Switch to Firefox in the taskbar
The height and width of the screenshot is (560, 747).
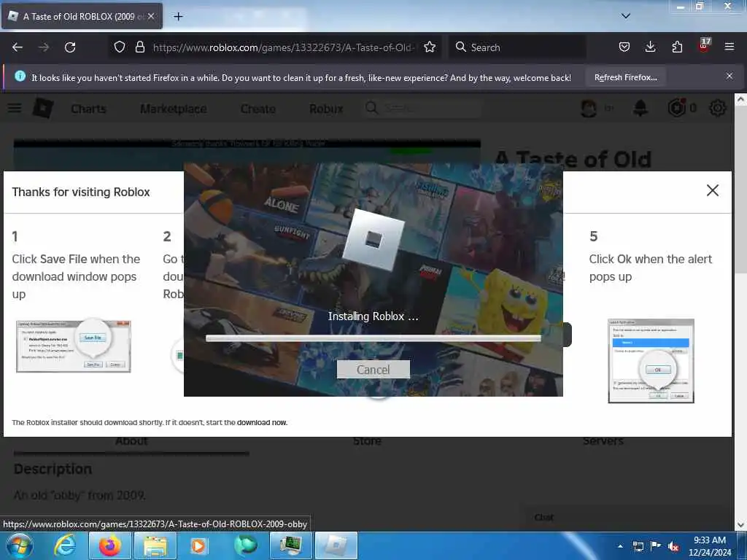(109, 545)
